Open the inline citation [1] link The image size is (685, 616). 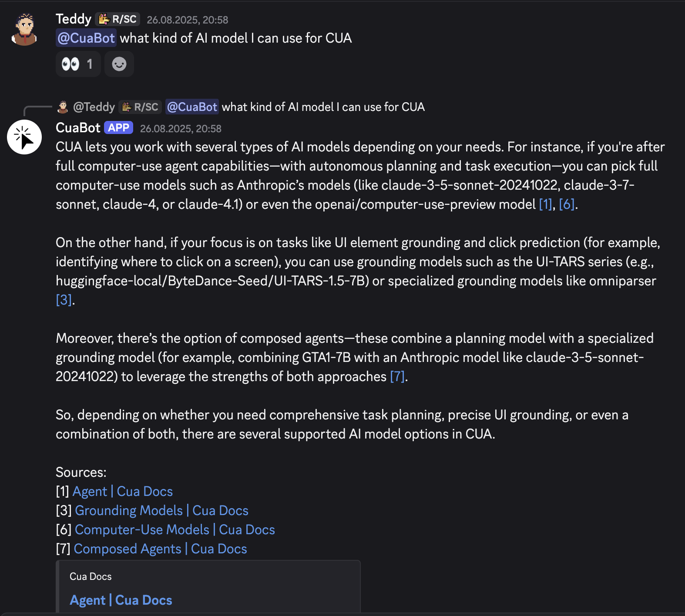click(545, 204)
